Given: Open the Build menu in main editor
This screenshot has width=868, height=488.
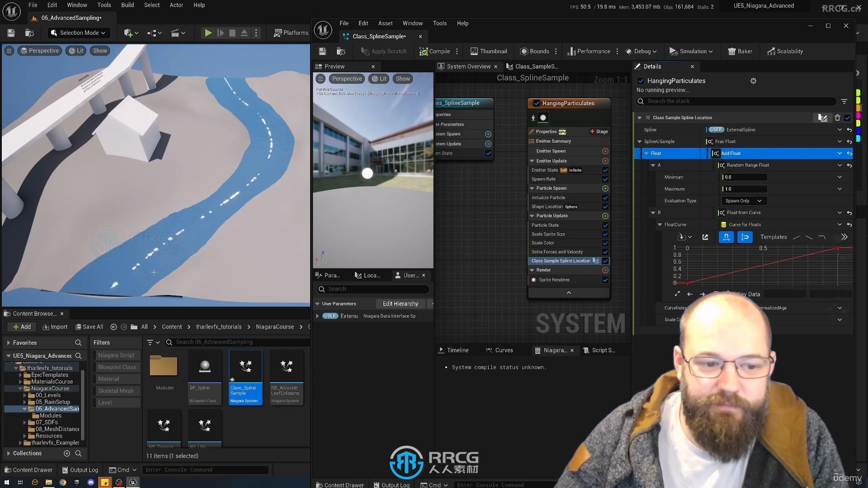Looking at the screenshot, I should point(127,5).
